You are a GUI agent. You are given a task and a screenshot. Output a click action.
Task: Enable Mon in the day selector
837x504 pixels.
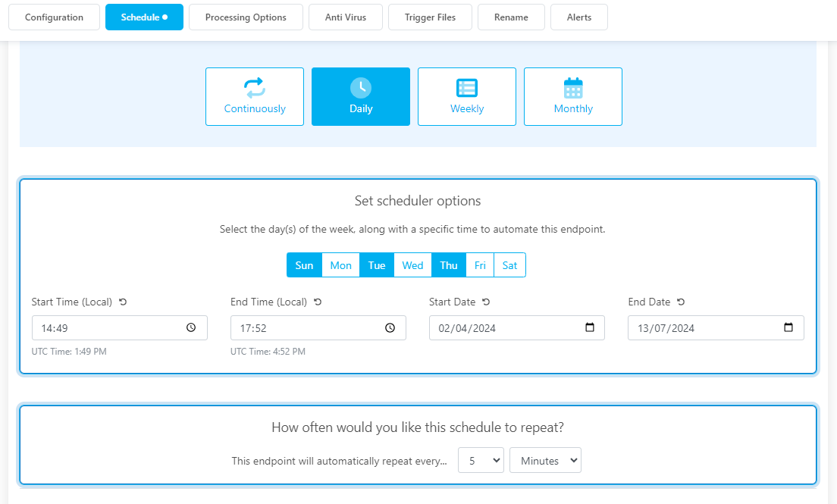coord(340,265)
